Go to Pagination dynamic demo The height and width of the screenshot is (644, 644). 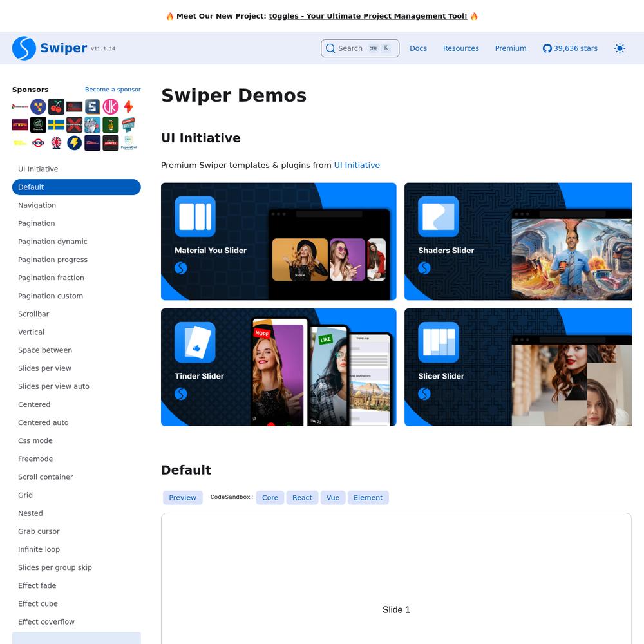[x=77, y=241]
